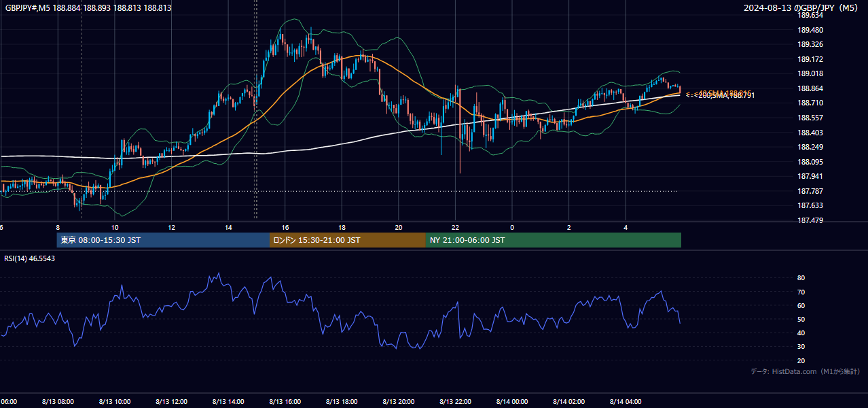Click the 8/14 00:00 time axis label
Image resolution: width=868 pixels, height=408 pixels.
512,401
